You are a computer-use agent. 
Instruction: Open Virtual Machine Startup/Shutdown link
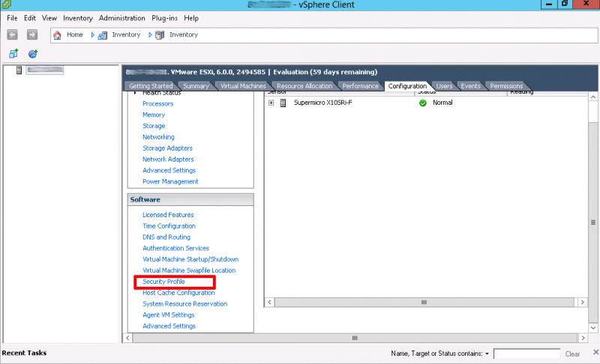click(190, 259)
